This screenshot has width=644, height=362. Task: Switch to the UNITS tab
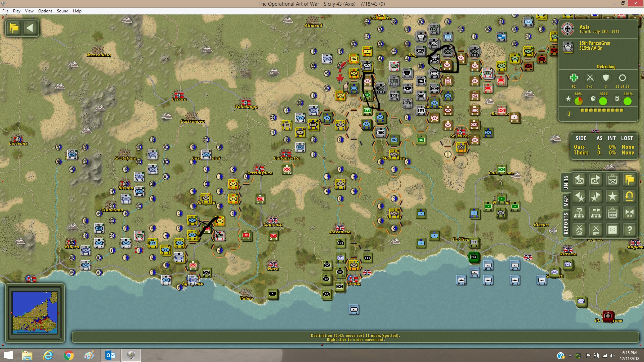pos(566,183)
